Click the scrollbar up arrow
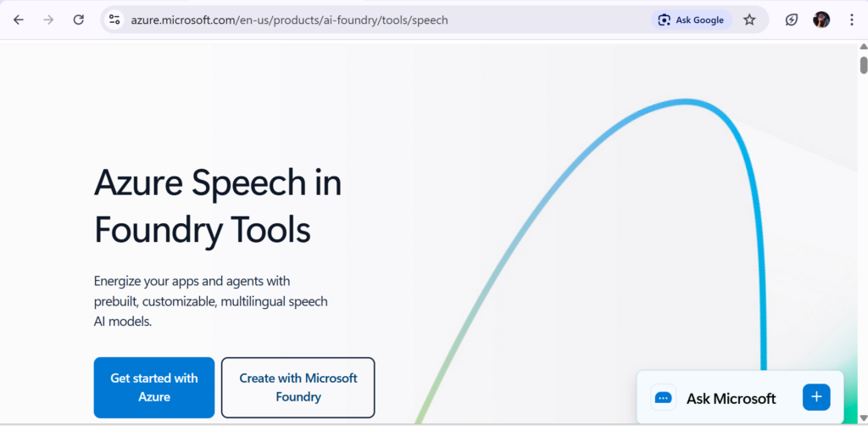 tap(863, 47)
